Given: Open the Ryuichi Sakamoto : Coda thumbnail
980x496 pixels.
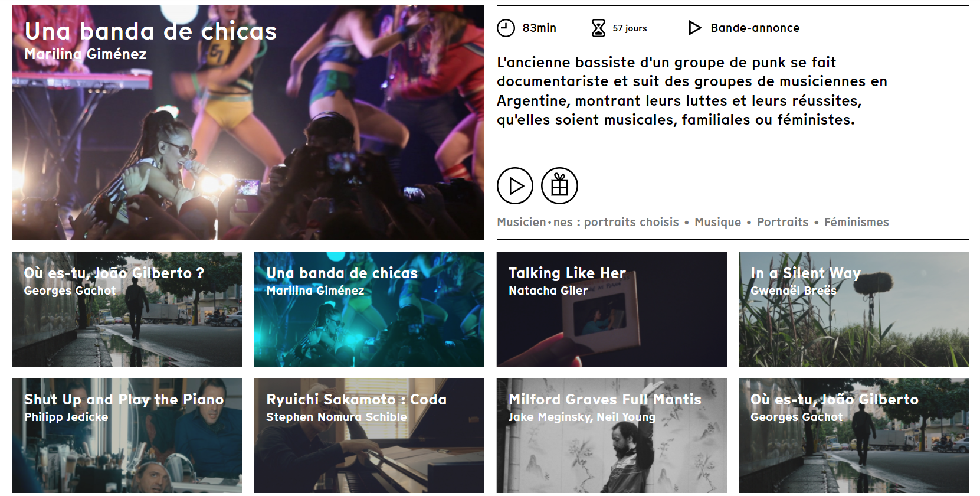Looking at the screenshot, I should (x=369, y=436).
